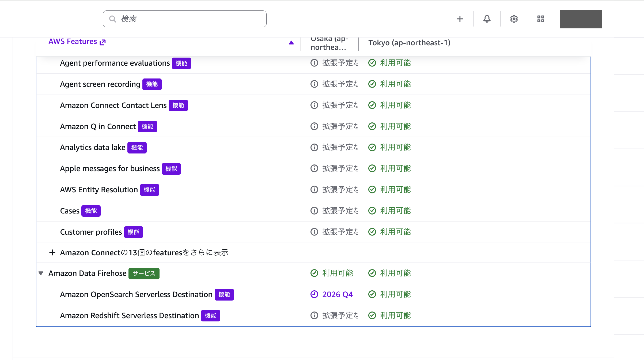The image size is (644, 360).
Task: Click Tokyo check icon in AWS Entity Resolution row
Action: pyautogui.click(x=372, y=190)
